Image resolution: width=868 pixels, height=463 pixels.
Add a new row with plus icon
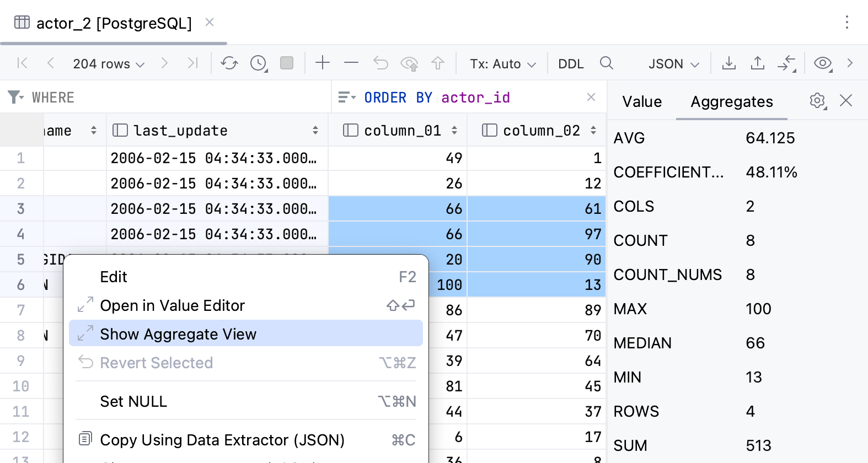tap(323, 63)
